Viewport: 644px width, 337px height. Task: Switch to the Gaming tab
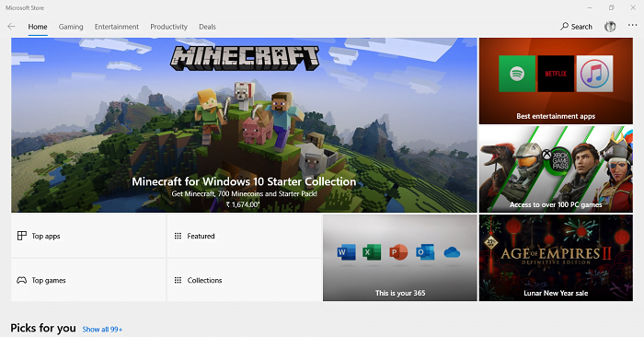pyautogui.click(x=71, y=27)
